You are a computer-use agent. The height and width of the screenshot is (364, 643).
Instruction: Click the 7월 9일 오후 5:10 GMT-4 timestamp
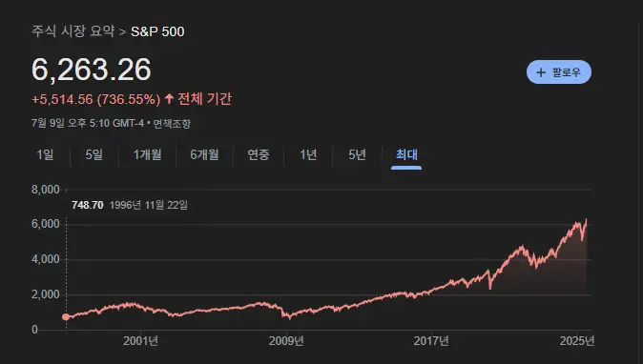pos(88,123)
